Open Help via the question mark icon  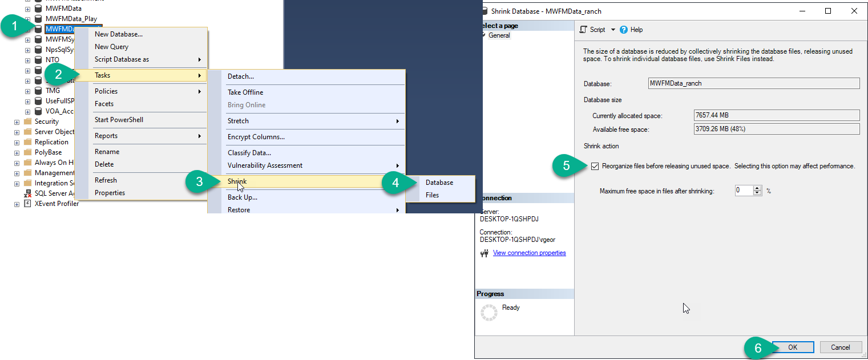[624, 30]
